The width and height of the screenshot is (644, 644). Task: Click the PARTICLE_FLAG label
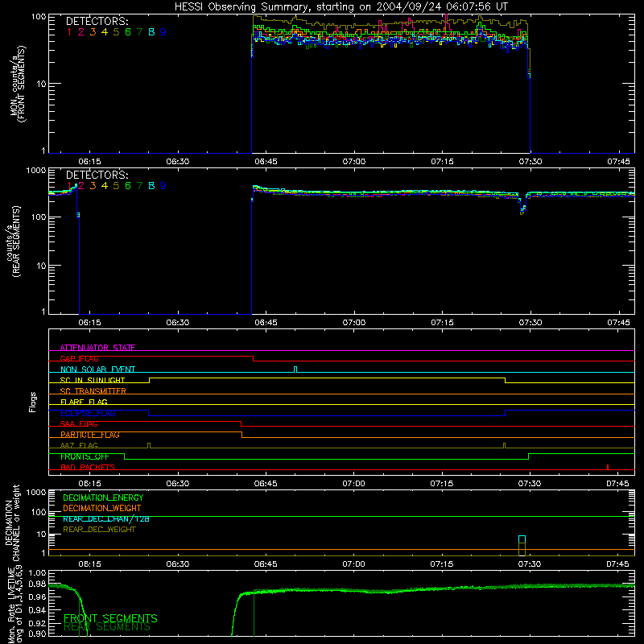(90, 435)
